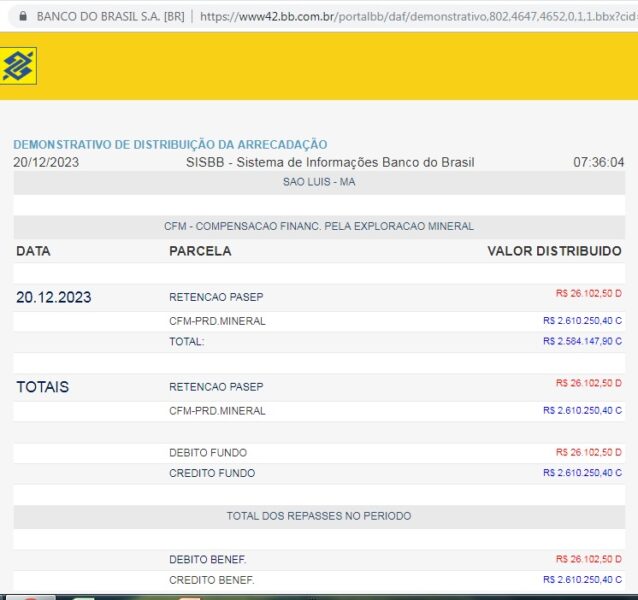The image size is (638, 600).
Task: Click the CFM - COMPENSACAO FINANC. PELA EXPLORACAO MINERAL row
Action: coord(319,226)
